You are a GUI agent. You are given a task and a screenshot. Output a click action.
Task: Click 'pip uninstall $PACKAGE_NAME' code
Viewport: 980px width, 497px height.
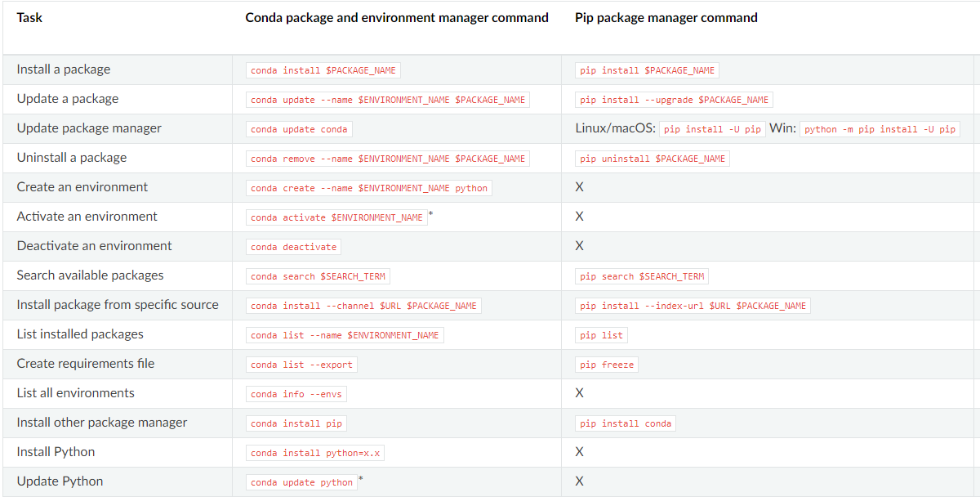(653, 159)
